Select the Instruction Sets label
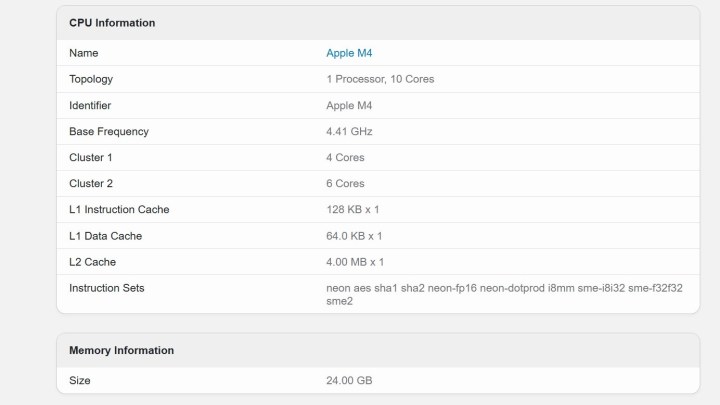720x405 pixels. tap(107, 288)
